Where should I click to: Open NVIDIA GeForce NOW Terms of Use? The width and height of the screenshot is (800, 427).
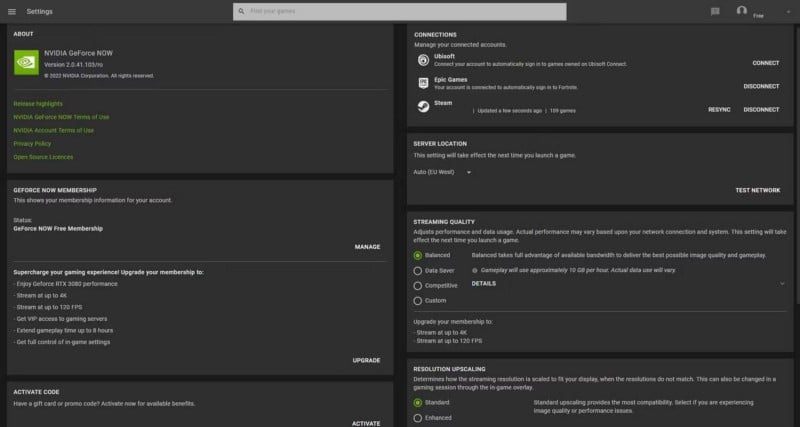[61, 117]
